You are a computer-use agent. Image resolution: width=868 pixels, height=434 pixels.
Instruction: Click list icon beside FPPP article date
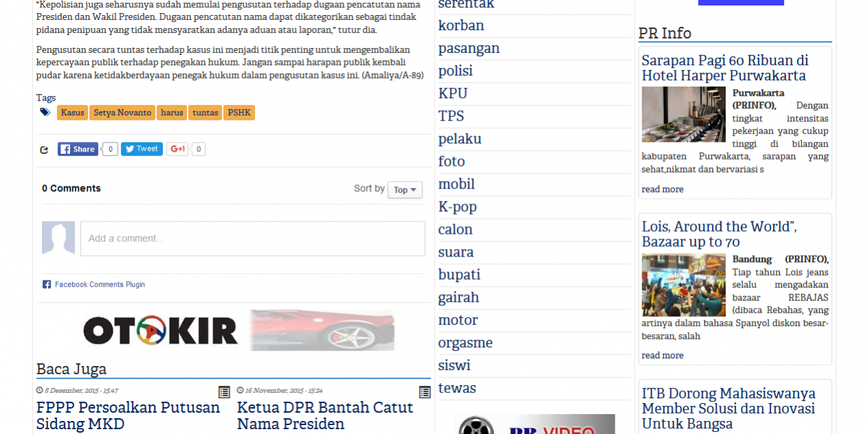[224, 392]
